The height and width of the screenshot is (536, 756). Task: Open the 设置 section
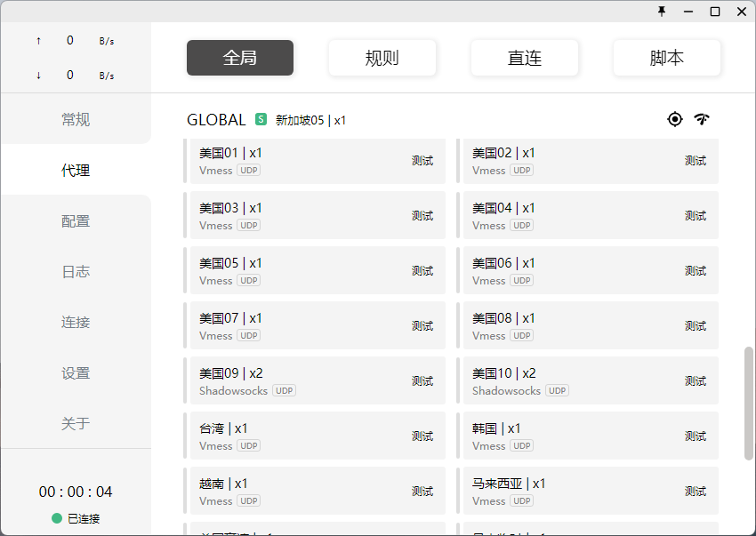(76, 372)
